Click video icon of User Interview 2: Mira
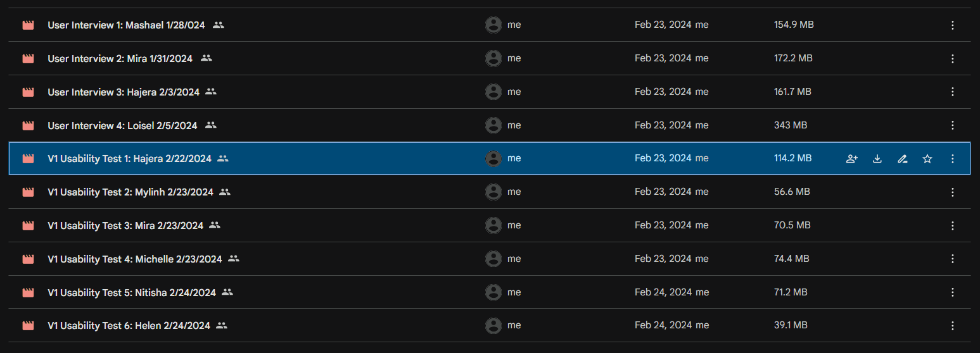980x353 pixels. [x=28, y=58]
